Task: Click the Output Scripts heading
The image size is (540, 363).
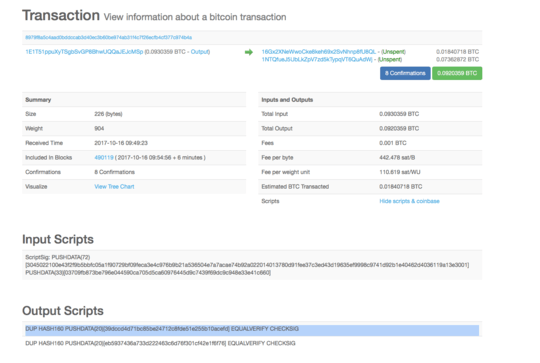Action: click(x=63, y=311)
